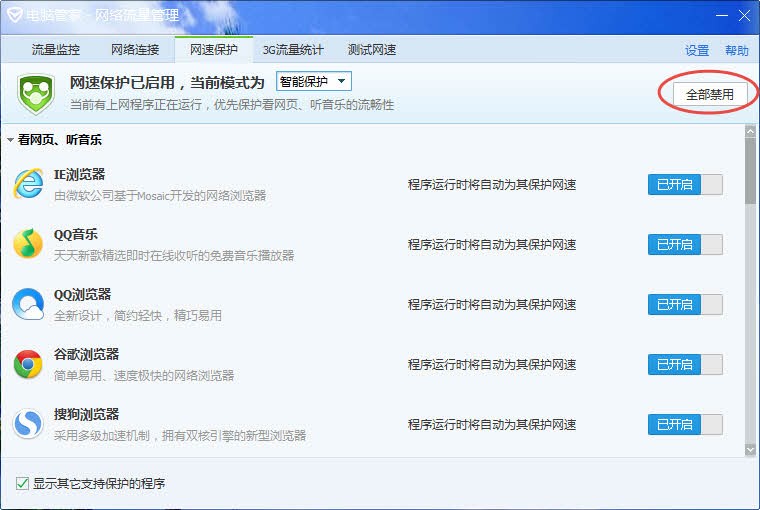Image resolution: width=760 pixels, height=510 pixels.
Task: Click 简单易用、速度极快的网络浏览器 description
Action: coord(144,376)
